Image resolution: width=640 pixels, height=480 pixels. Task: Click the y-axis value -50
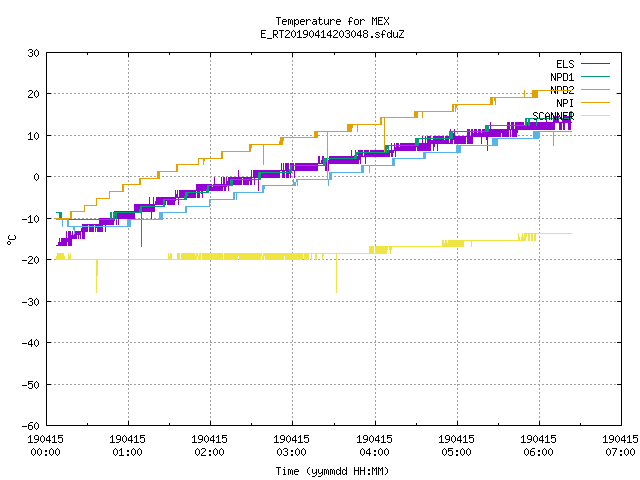[x=31, y=384]
